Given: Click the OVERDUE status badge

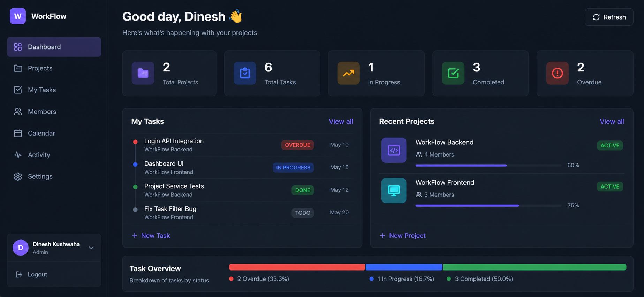Looking at the screenshot, I should 297,145.
